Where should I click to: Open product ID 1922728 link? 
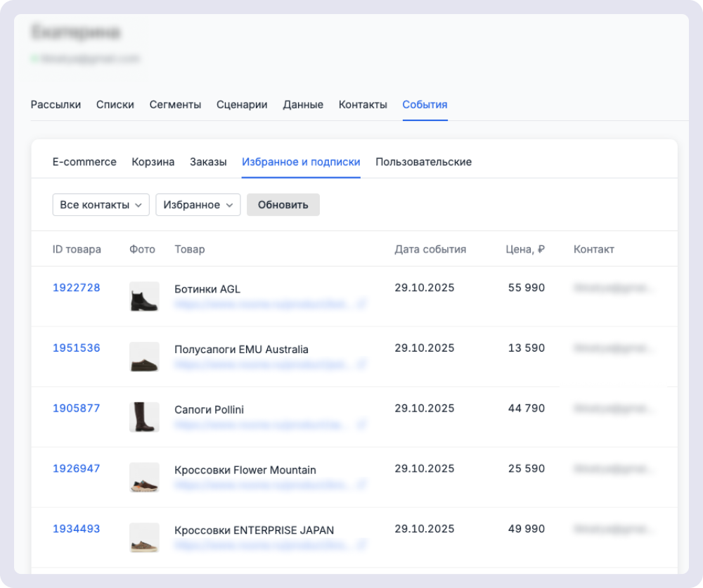77,288
